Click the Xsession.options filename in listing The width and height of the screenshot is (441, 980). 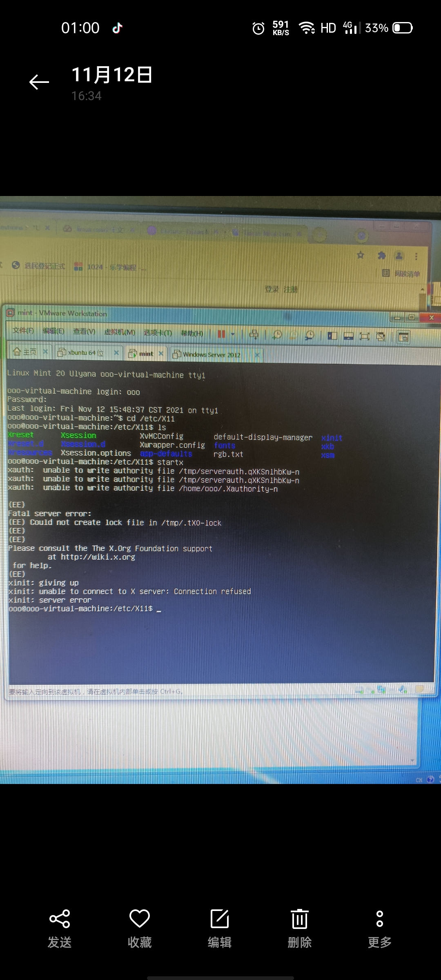pyautogui.click(x=96, y=453)
